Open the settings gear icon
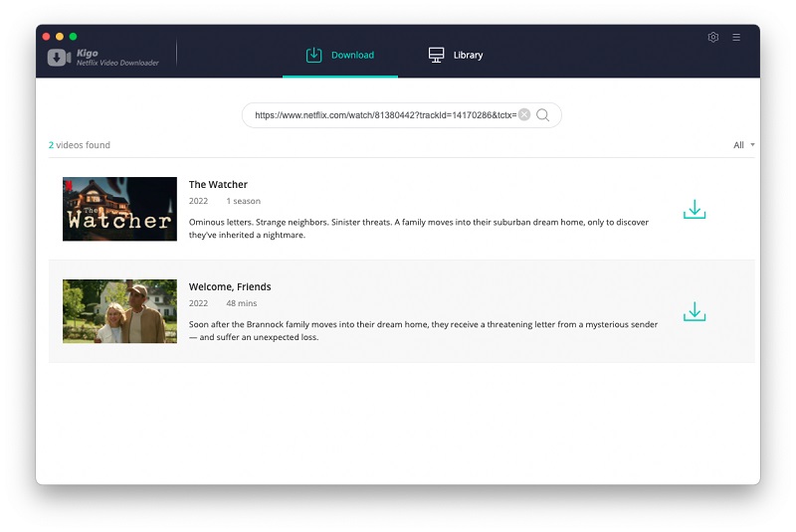796x532 pixels. (x=712, y=37)
